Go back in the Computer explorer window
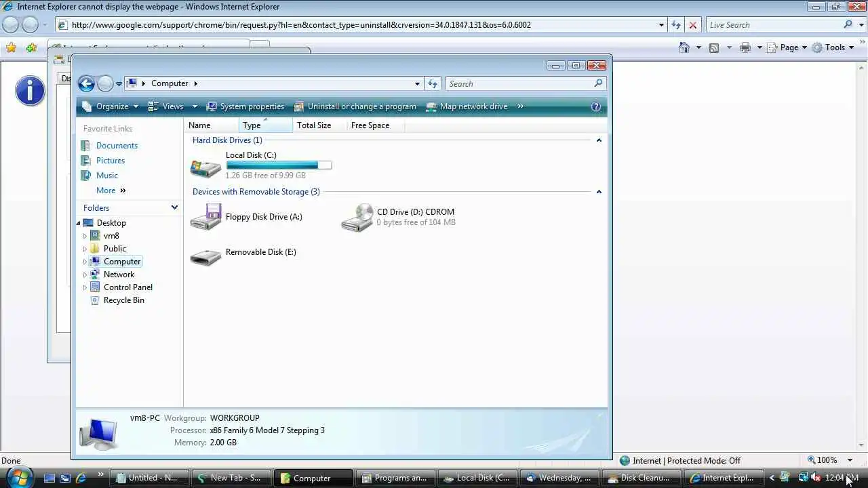This screenshot has height=488, width=868. pos(86,83)
